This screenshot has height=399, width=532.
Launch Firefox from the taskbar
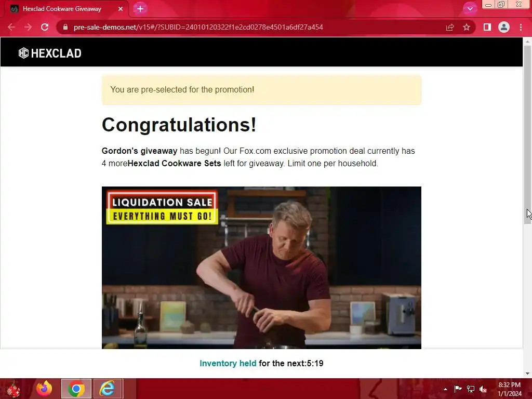tap(44, 389)
